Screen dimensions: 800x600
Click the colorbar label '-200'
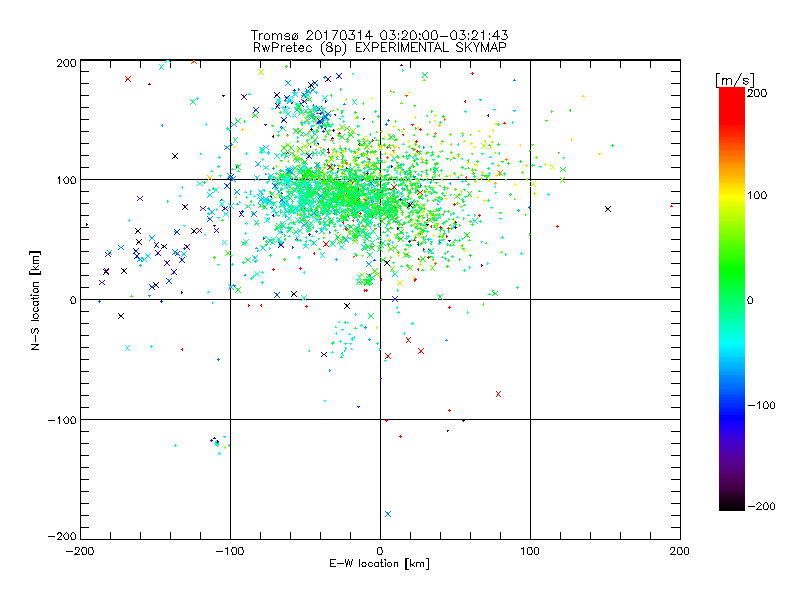click(x=761, y=506)
